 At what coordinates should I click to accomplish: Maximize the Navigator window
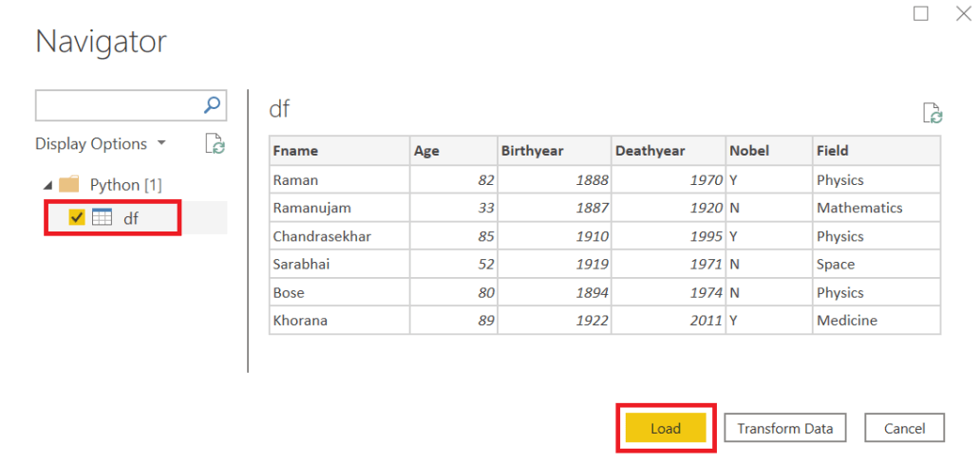pyautogui.click(x=920, y=13)
